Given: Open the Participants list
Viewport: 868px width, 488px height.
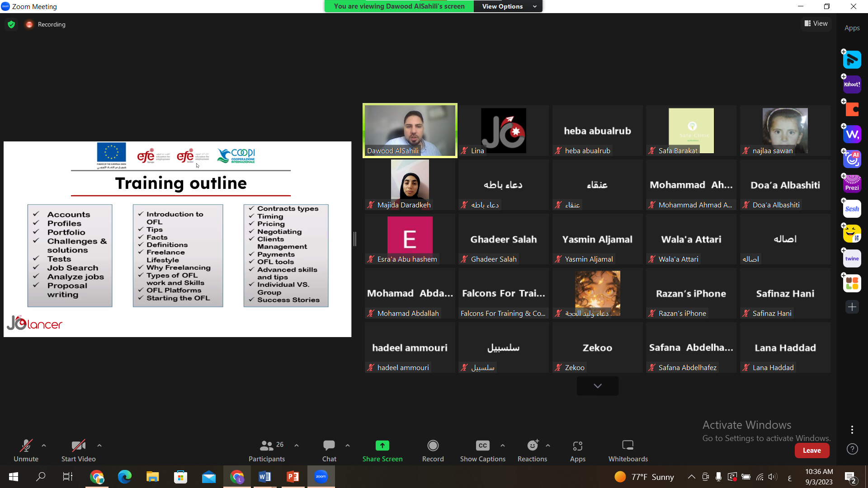Looking at the screenshot, I should (x=267, y=450).
